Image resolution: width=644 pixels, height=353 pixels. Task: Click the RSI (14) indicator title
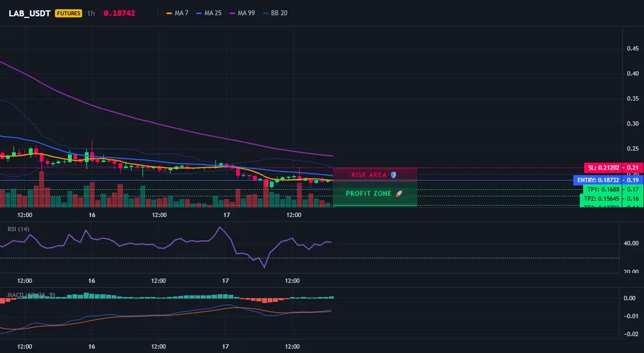click(x=18, y=229)
